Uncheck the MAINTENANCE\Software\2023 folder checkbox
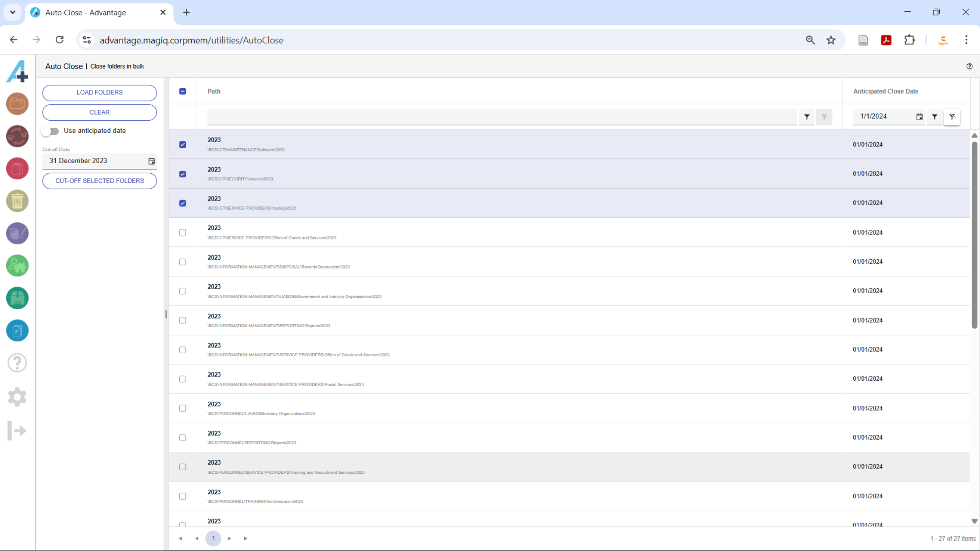980x551 pixels. pyautogui.click(x=183, y=144)
